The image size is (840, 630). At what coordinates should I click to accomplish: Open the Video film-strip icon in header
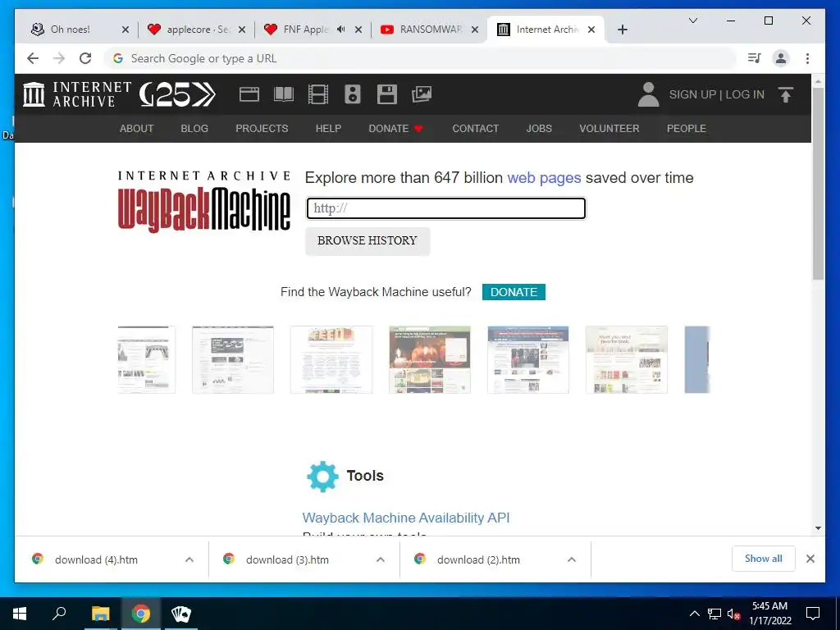pos(318,94)
